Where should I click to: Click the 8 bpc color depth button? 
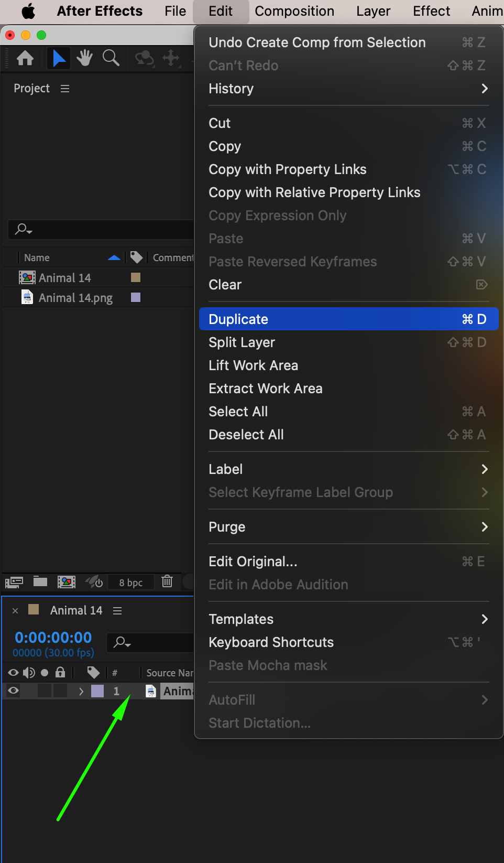click(x=131, y=582)
